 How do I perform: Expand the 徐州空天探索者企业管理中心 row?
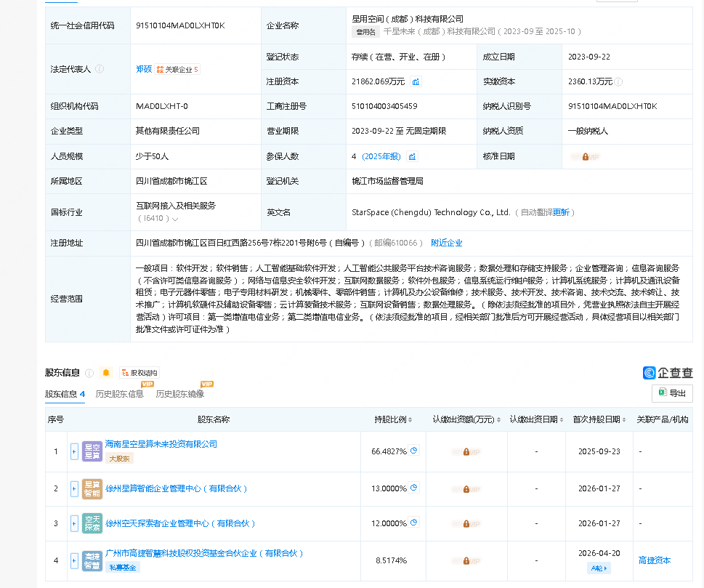click(74, 523)
